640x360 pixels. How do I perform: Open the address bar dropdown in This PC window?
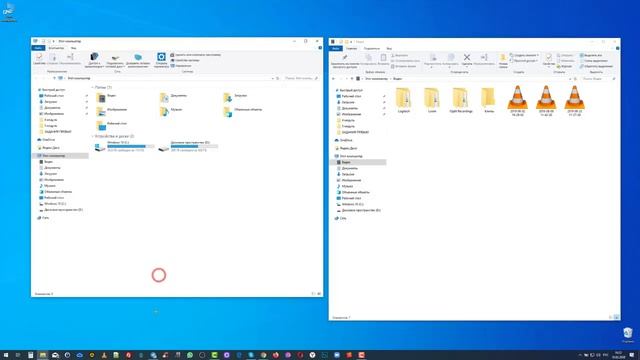[x=273, y=78]
